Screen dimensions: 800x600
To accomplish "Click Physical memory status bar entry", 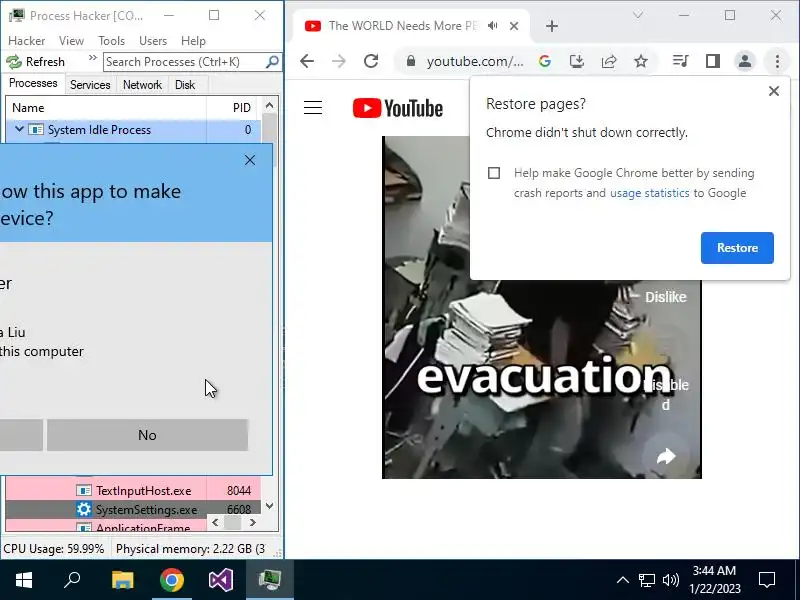I will [190, 549].
